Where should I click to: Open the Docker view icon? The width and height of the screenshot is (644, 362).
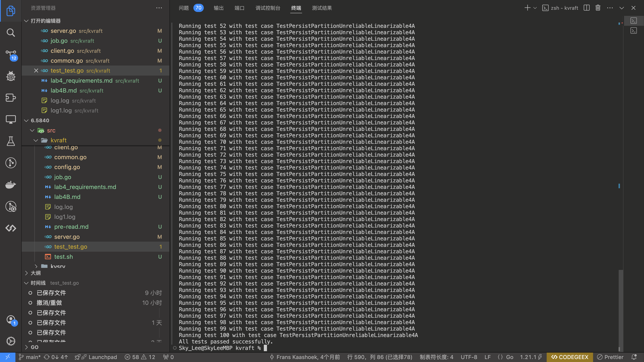coord(11,185)
